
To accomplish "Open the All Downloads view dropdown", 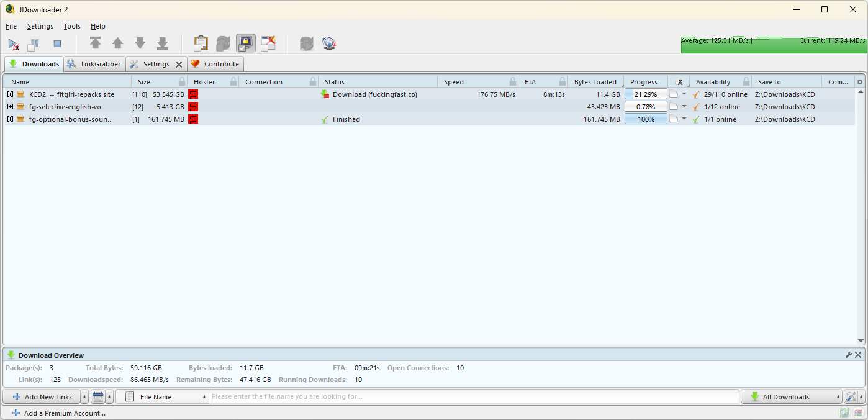I will [791, 396].
